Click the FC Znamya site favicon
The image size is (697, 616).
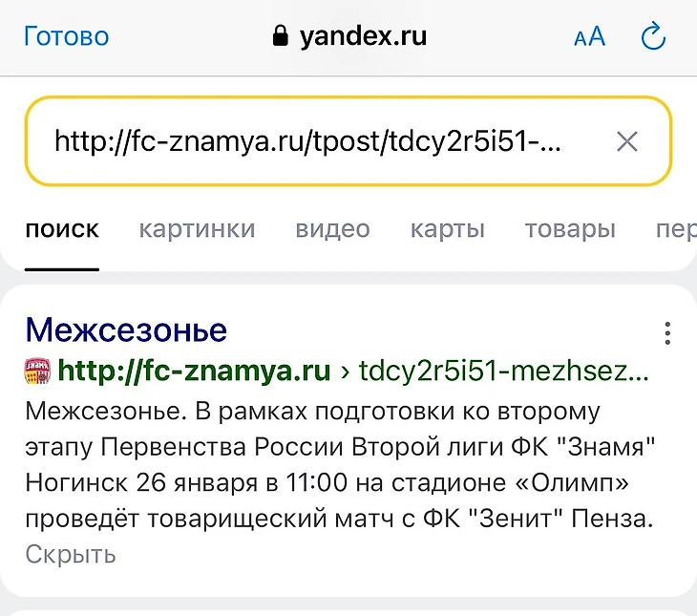[38, 372]
